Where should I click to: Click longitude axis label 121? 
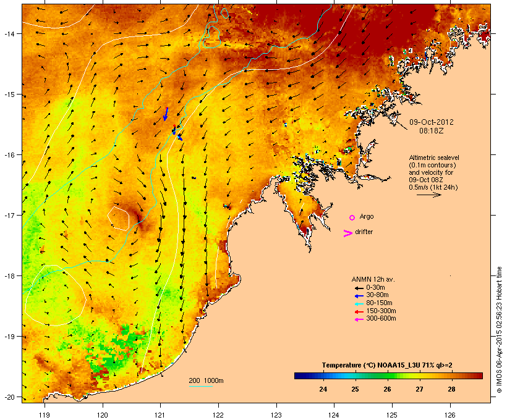(160, 415)
